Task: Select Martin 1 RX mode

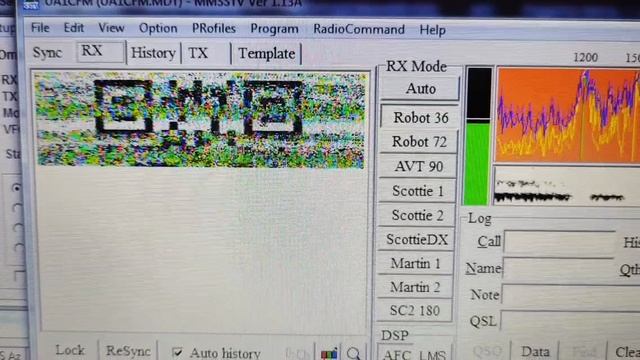Action: [415, 263]
